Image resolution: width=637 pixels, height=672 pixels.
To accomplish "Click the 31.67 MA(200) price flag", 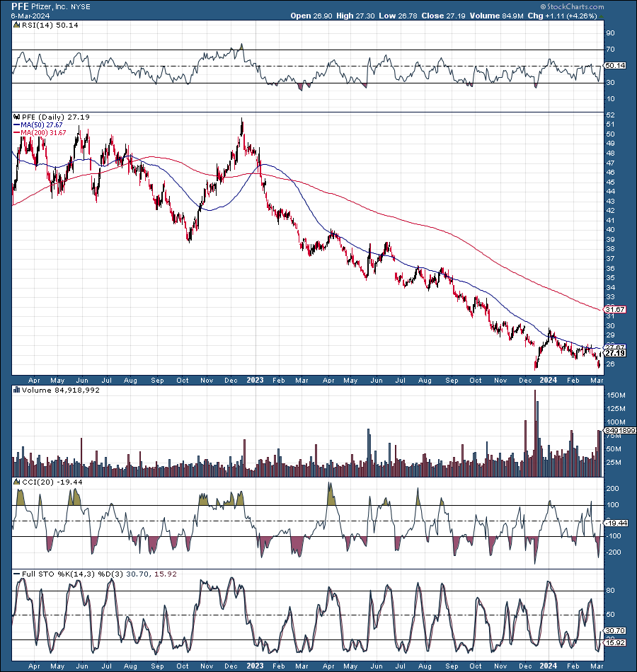I will click(614, 308).
